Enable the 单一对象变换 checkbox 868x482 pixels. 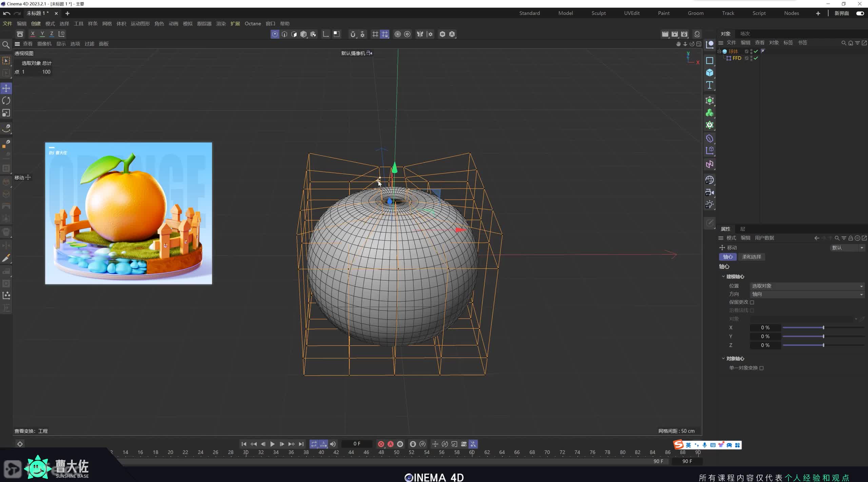click(x=761, y=368)
